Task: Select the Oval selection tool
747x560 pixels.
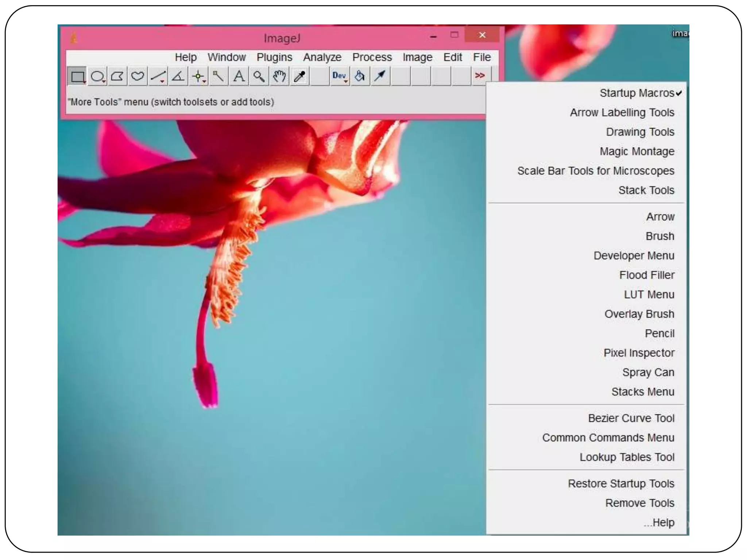Action: [x=97, y=76]
